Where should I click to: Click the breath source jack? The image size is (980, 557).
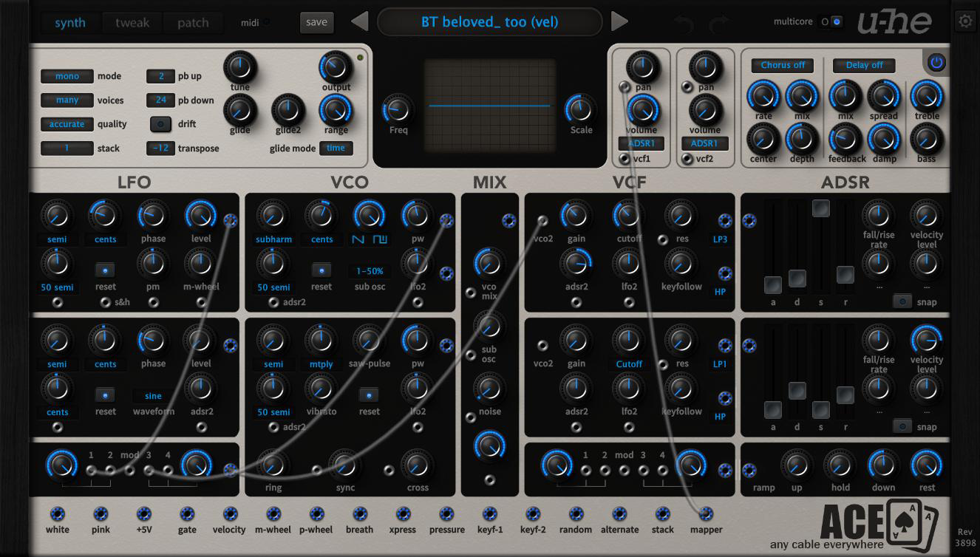tap(360, 514)
